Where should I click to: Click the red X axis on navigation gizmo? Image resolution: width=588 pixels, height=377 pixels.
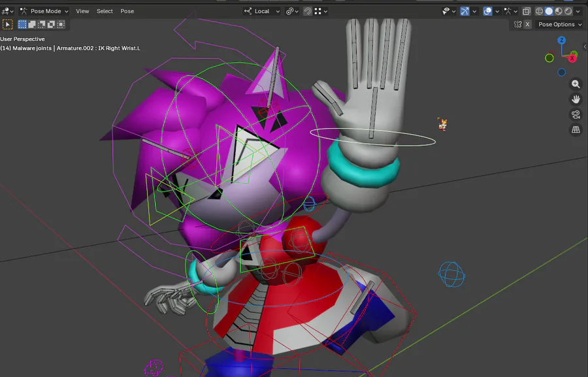572,59
